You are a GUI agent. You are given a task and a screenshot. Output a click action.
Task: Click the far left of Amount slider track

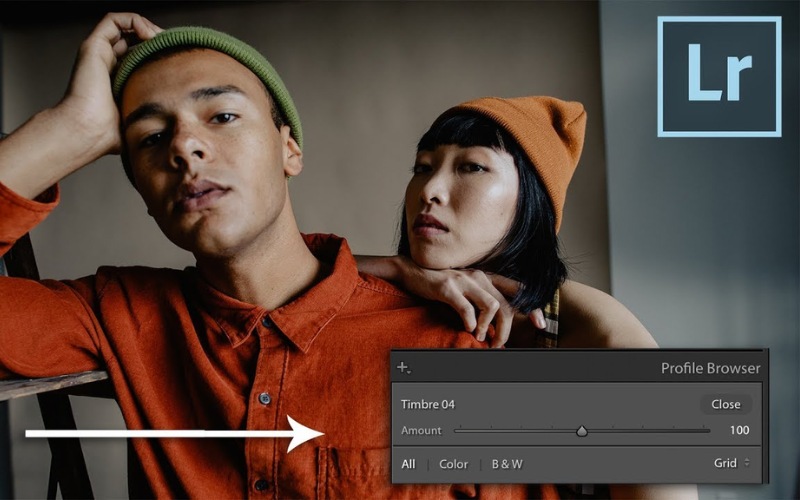coord(457,431)
